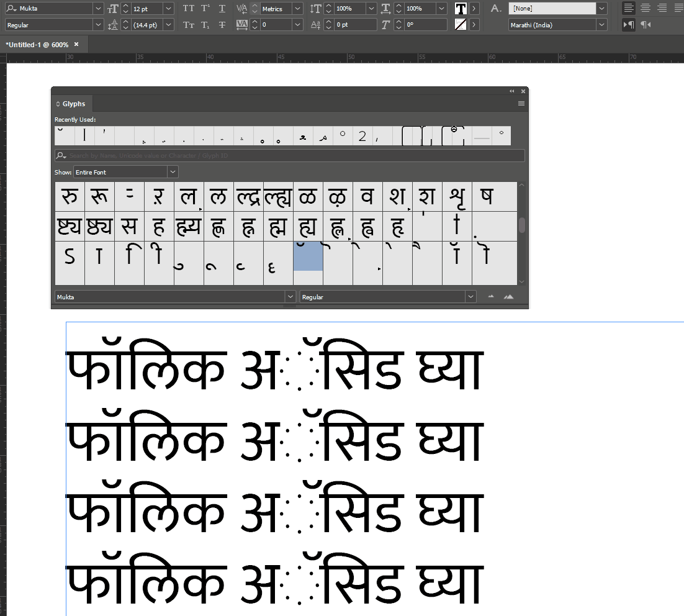This screenshot has width=684, height=616.
Task: Open the 12 pt font size dropdown
Action: point(168,8)
